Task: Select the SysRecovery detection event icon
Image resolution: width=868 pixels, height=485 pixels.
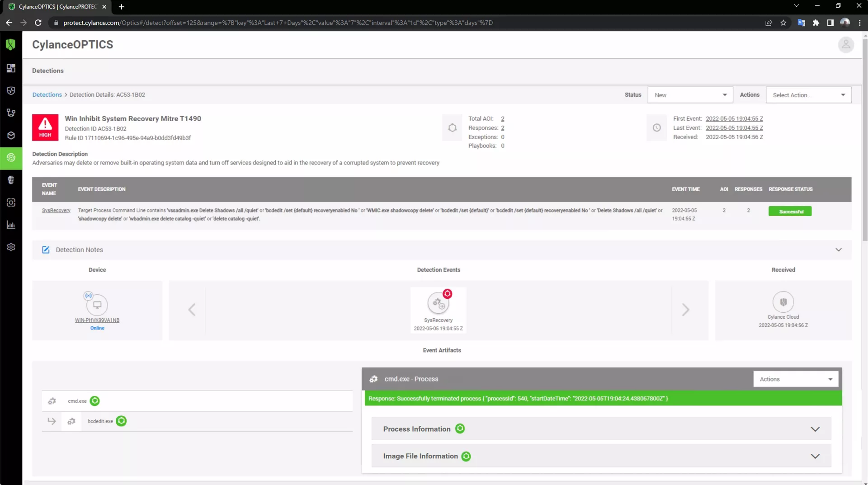Action: (438, 302)
